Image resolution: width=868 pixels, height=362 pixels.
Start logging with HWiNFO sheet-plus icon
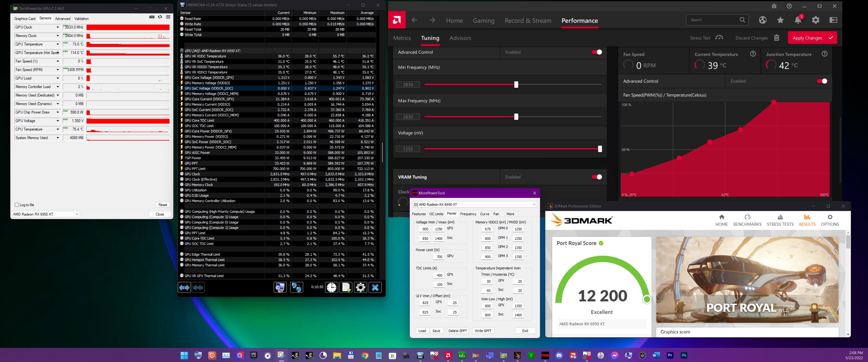coord(346,287)
